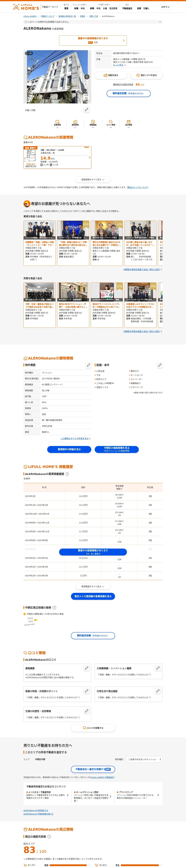Expand the ad notice banner chevron
This screenshot has height=868, width=186.
click(x=160, y=22)
